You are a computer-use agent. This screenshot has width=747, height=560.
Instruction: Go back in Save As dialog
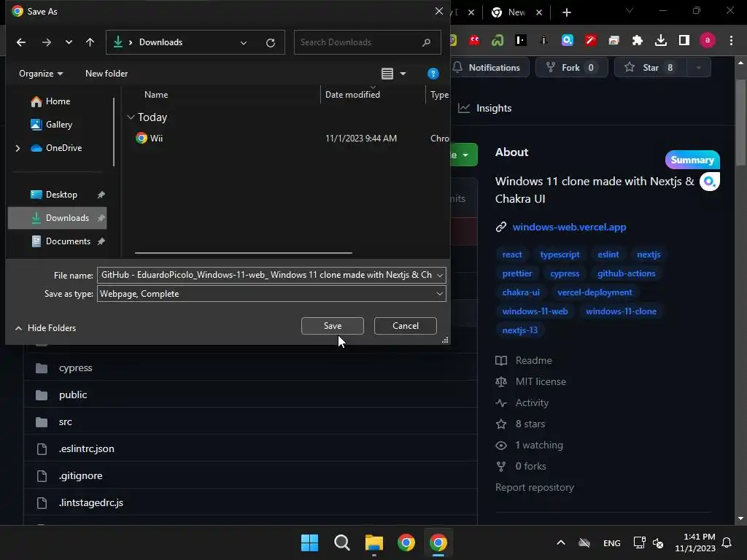21,42
